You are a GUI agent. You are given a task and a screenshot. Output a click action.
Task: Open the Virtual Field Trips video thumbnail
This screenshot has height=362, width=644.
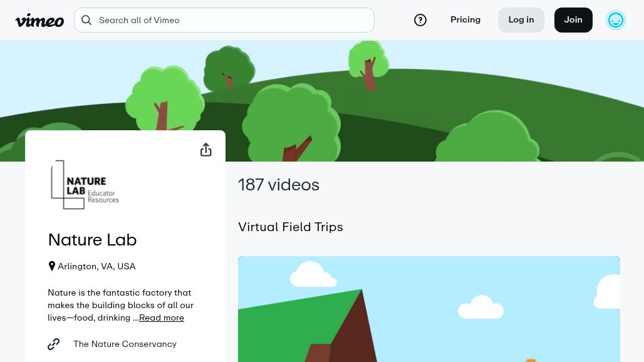pos(428,309)
